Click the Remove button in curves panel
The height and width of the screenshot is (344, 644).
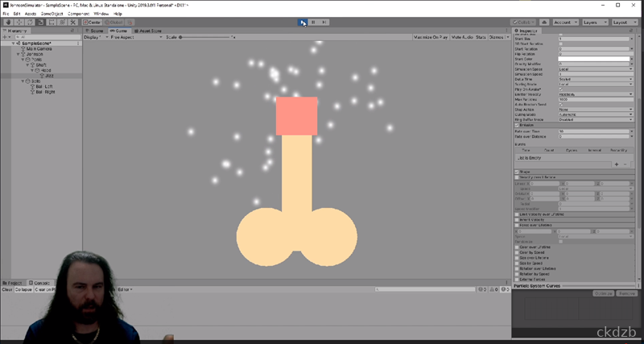click(627, 293)
